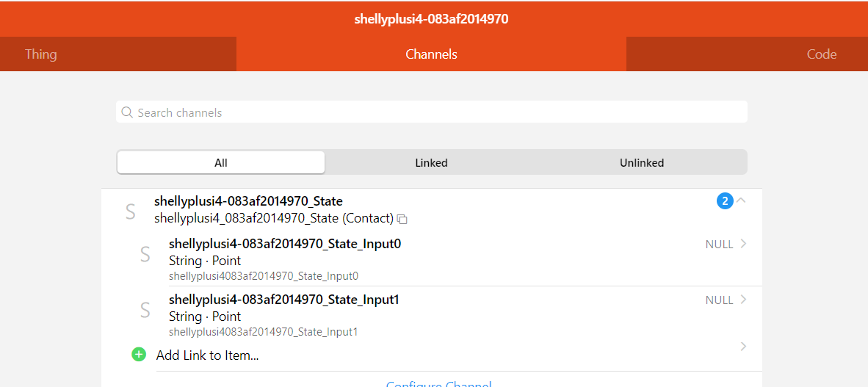Click the search magnifier icon

(127, 112)
